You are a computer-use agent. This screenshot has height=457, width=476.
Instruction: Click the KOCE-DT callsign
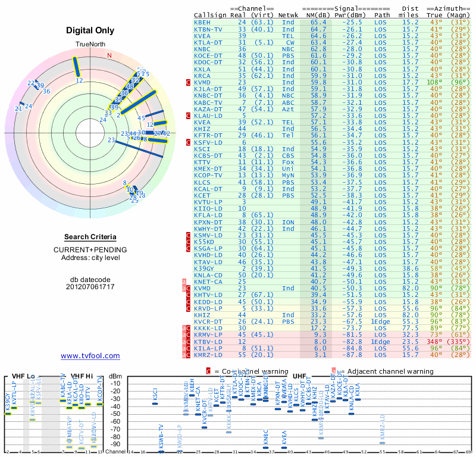(x=208, y=55)
